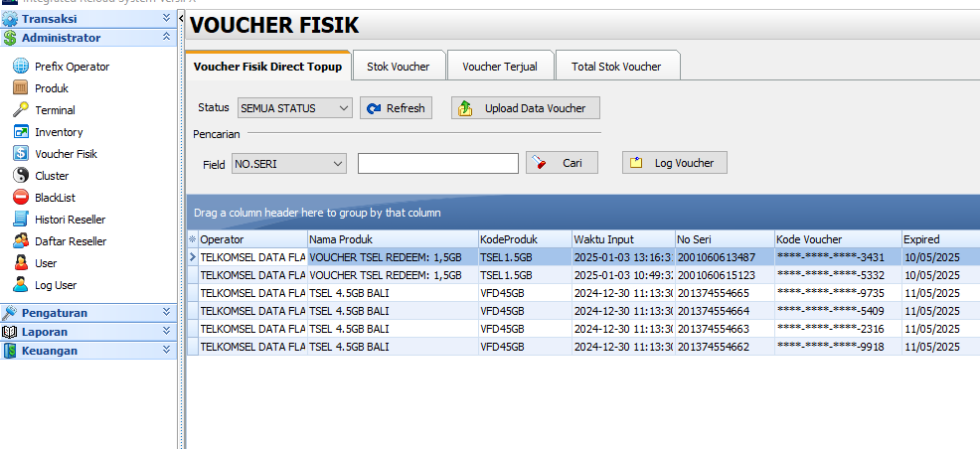Sort by No Seri column header

tap(725, 239)
